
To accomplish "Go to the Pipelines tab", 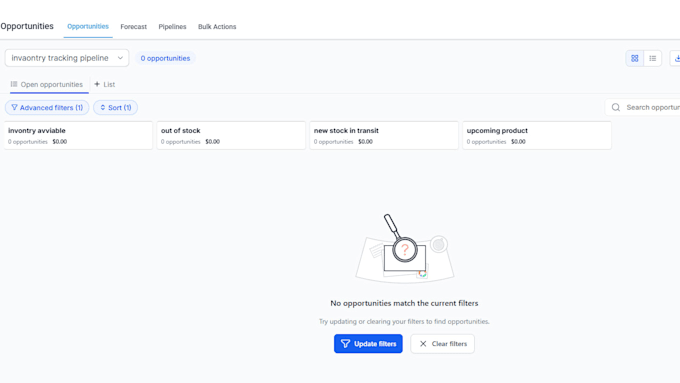I will (172, 27).
